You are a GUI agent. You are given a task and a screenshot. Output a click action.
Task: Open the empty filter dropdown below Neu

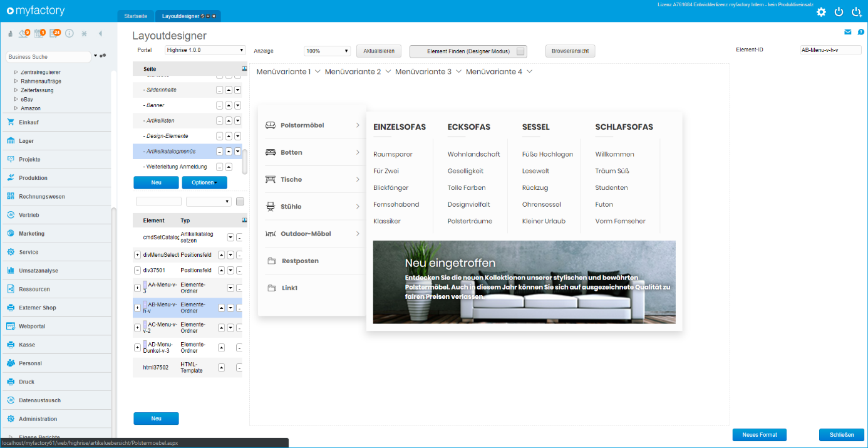point(209,201)
